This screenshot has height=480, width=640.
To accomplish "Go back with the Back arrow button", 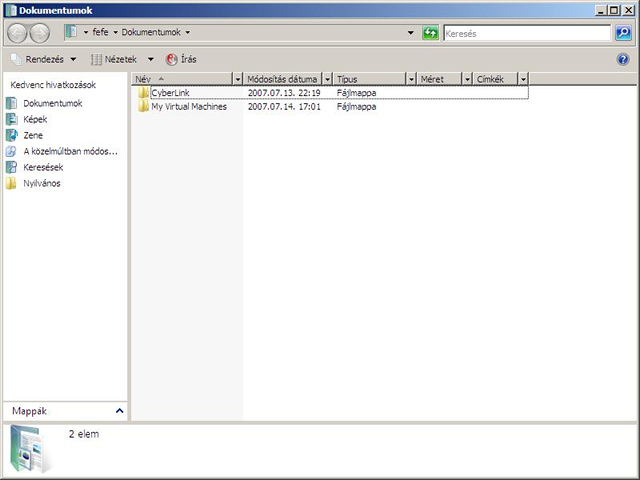I will pyautogui.click(x=17, y=33).
